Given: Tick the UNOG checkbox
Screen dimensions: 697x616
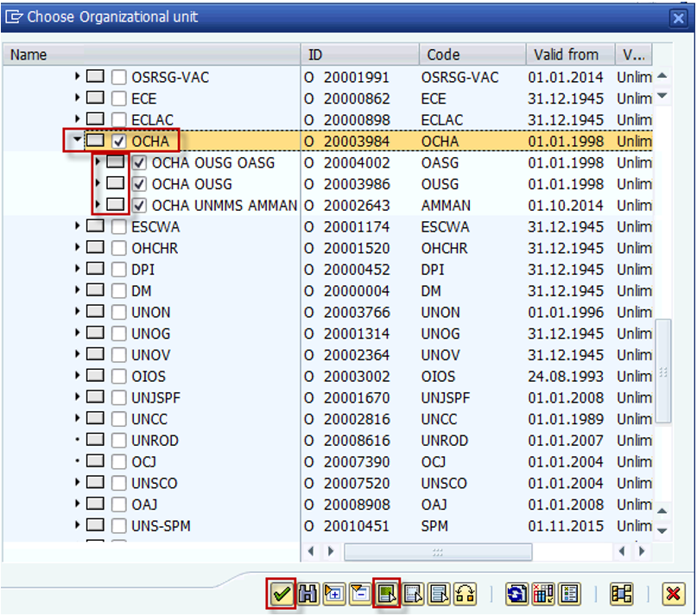Looking at the screenshot, I should pyautogui.click(x=118, y=333).
